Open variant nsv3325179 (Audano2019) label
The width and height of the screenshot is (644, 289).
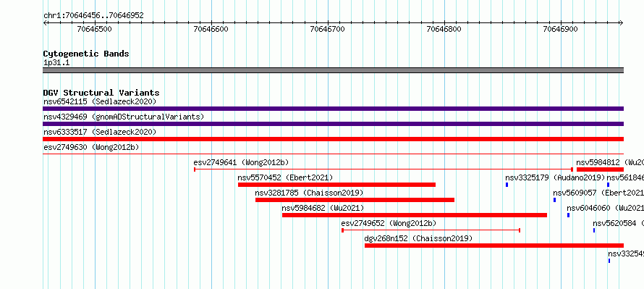[x=555, y=177]
